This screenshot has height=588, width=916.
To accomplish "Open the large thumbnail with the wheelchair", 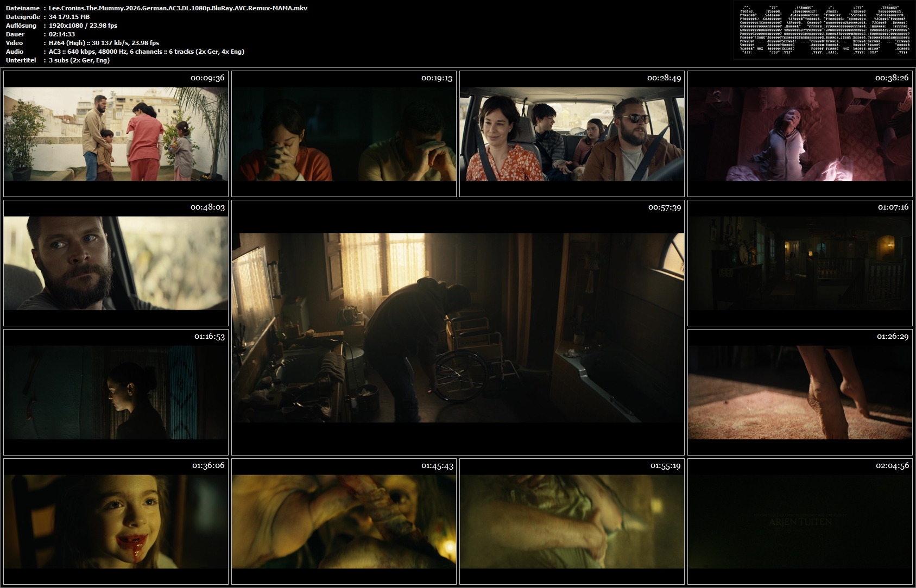I will [x=458, y=327].
